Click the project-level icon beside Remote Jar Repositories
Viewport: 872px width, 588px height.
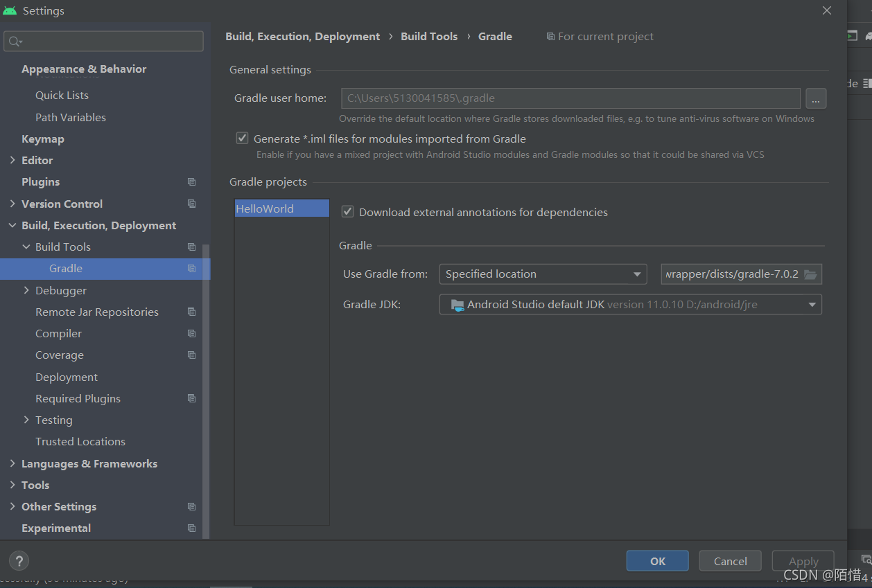tap(192, 312)
